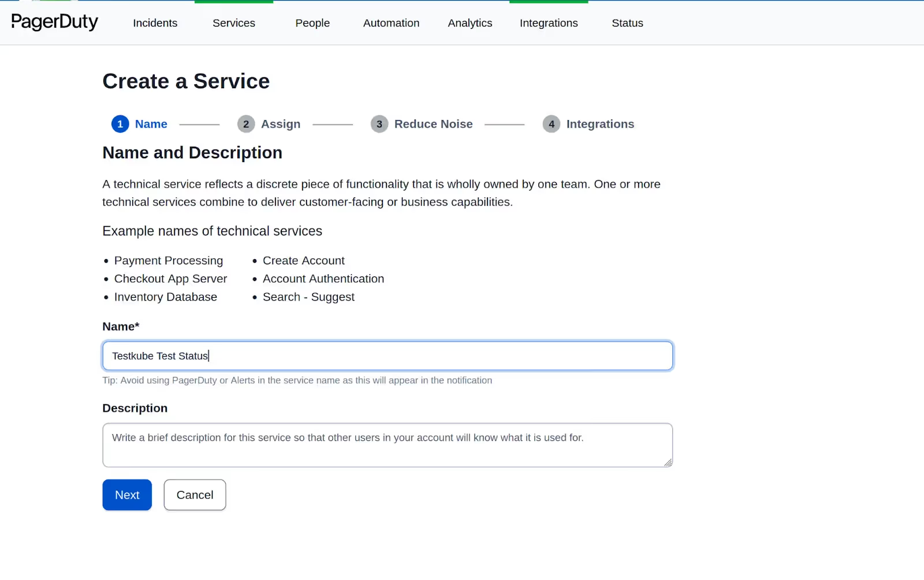Open the Status nav item

(627, 23)
